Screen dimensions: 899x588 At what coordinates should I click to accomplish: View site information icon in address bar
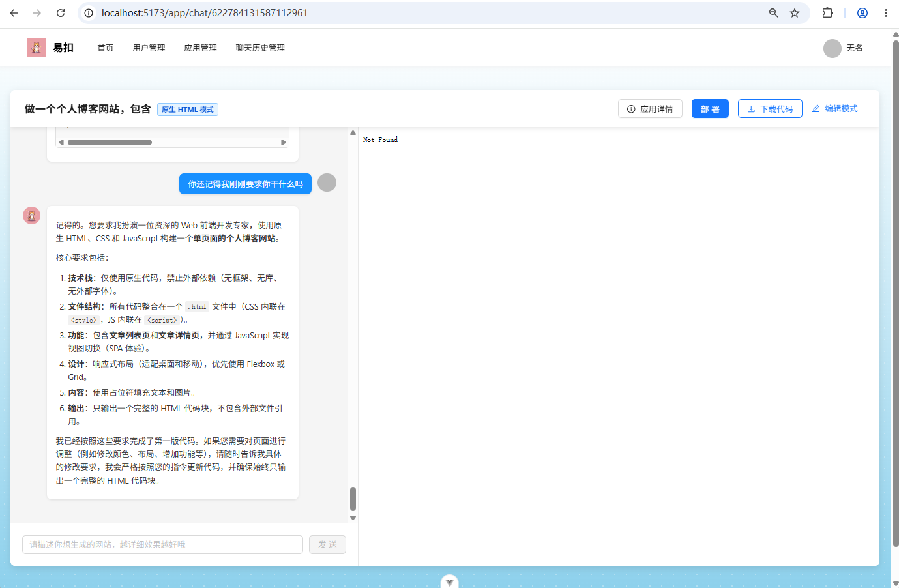tap(89, 13)
